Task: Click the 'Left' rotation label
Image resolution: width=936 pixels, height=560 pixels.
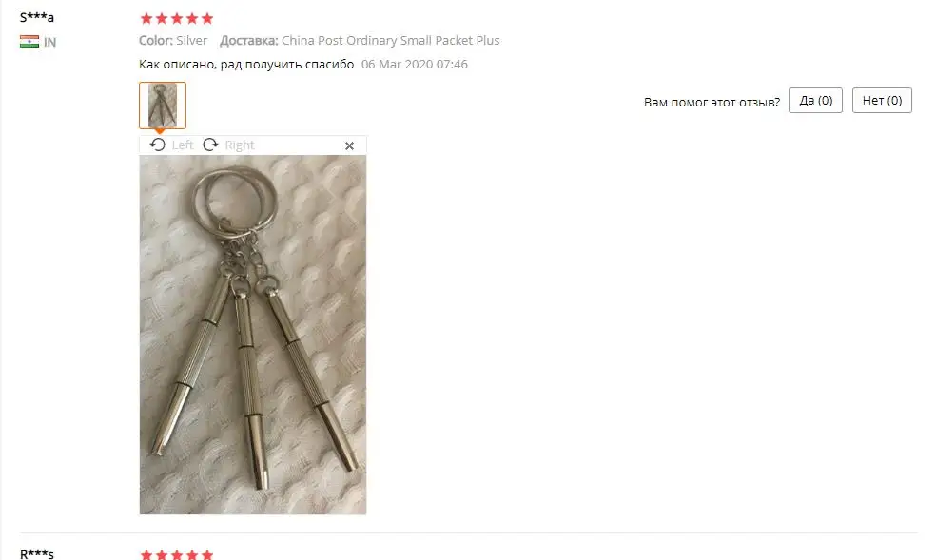Action: [x=183, y=145]
